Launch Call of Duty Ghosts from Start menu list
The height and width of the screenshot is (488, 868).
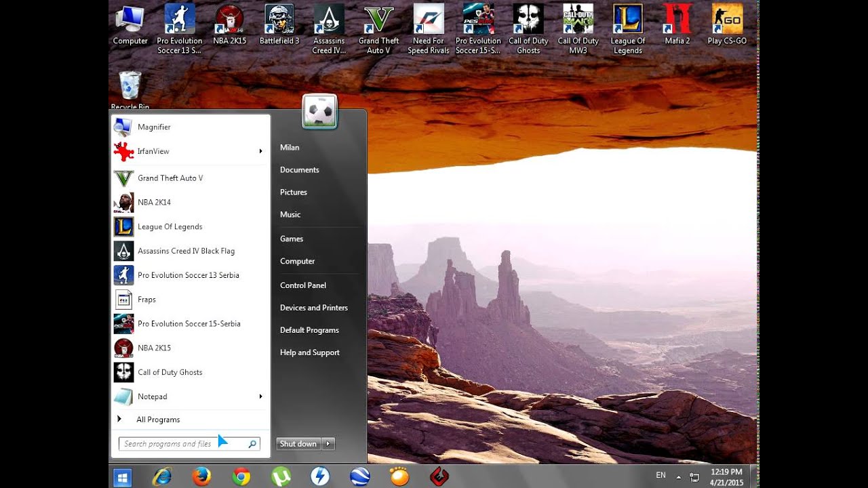[191, 372]
